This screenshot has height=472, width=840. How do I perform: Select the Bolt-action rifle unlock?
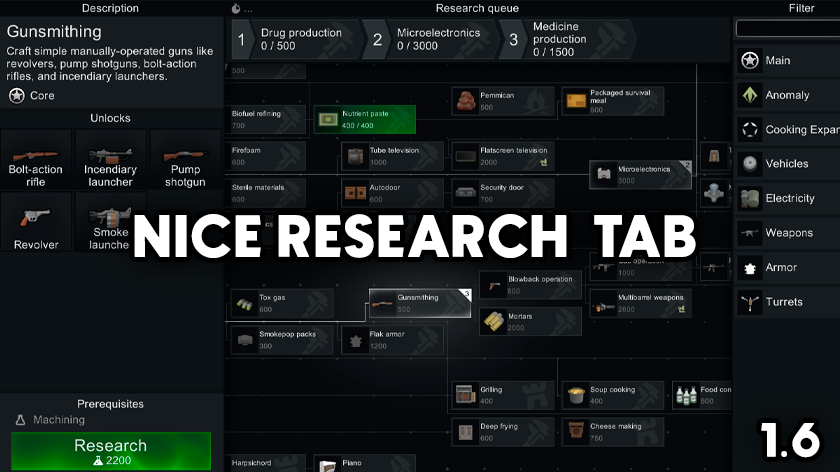(x=36, y=159)
